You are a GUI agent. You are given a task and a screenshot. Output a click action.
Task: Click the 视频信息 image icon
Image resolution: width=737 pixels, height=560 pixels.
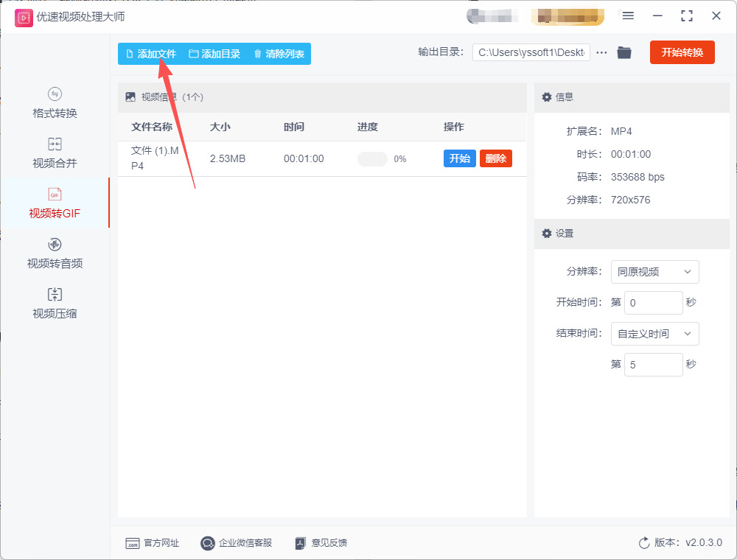tap(130, 97)
